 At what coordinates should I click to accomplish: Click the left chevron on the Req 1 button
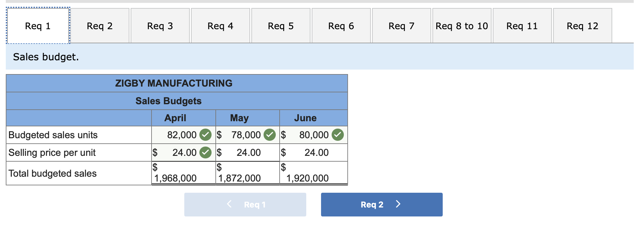pyautogui.click(x=229, y=204)
